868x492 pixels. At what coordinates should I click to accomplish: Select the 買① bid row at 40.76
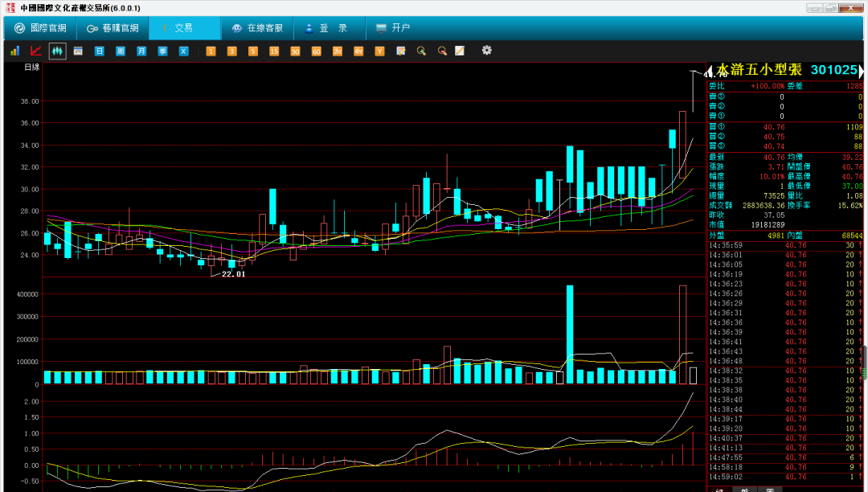[785, 127]
